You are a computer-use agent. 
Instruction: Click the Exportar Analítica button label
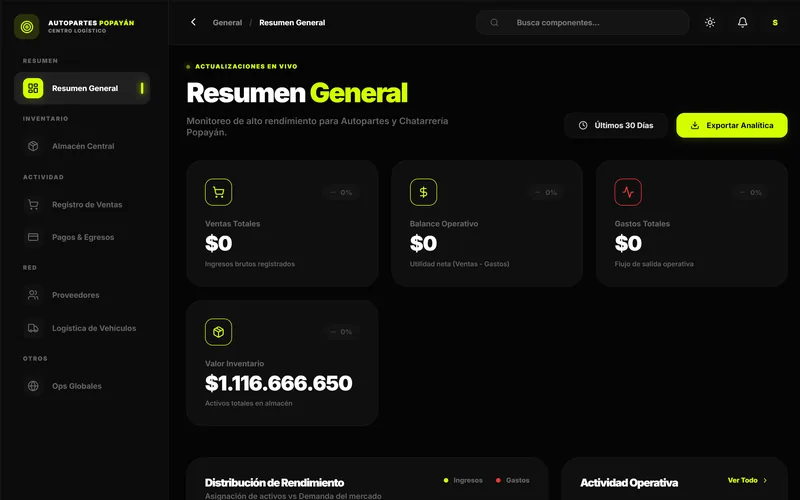point(740,125)
